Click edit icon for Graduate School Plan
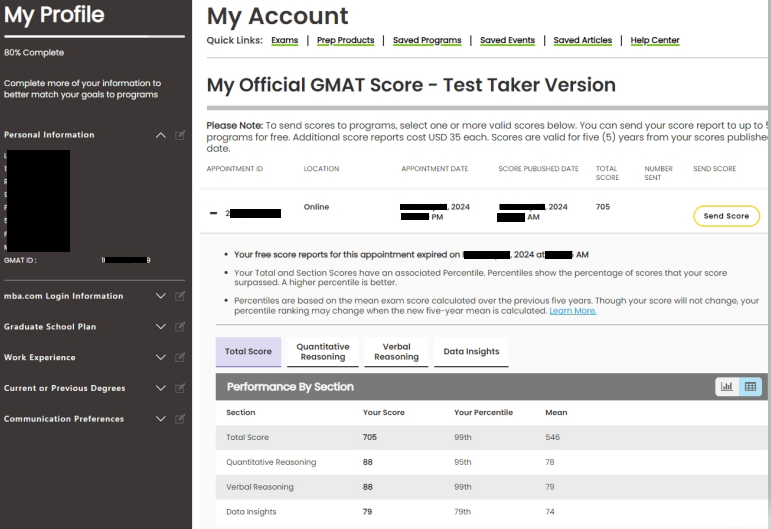The height and width of the screenshot is (529, 771). click(x=180, y=326)
